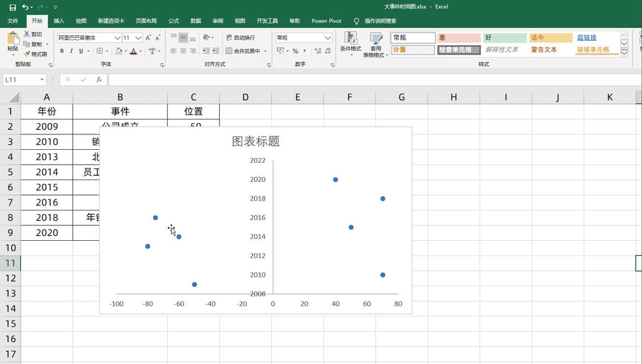Click the Redo arrow icon
This screenshot has width=642, height=364.
(x=40, y=7)
